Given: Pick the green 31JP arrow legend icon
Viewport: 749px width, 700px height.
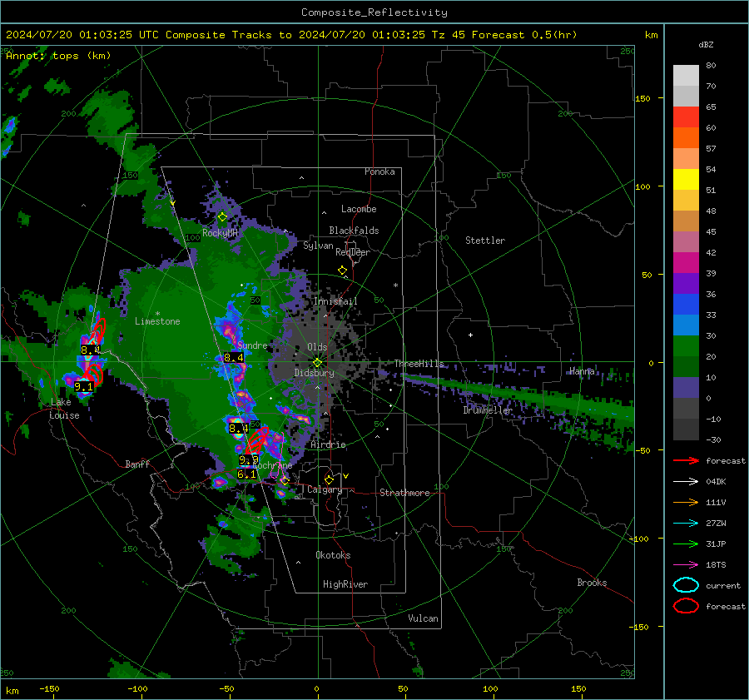Looking at the screenshot, I should pos(686,544).
